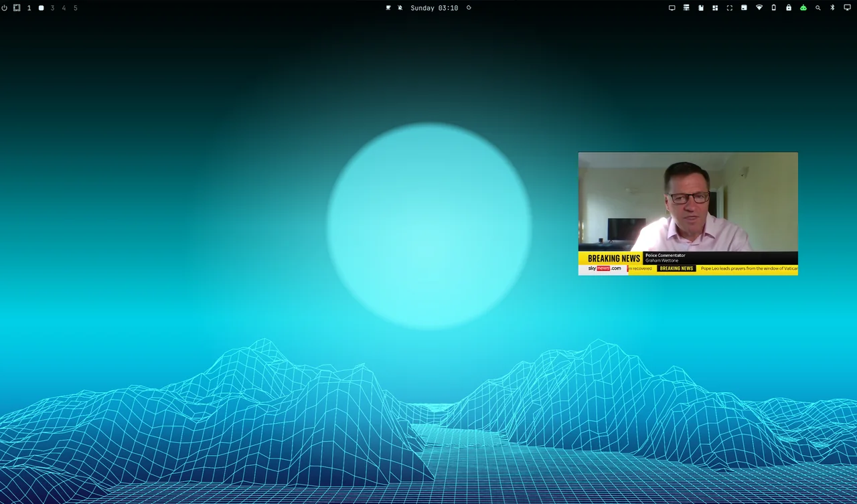Viewport: 857px width, 504px height.
Task: Switch to workspace 3
Action: click(x=53, y=8)
